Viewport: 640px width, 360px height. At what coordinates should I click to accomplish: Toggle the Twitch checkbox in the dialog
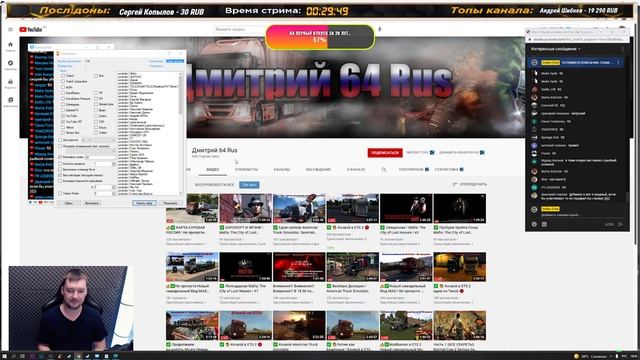(63, 76)
